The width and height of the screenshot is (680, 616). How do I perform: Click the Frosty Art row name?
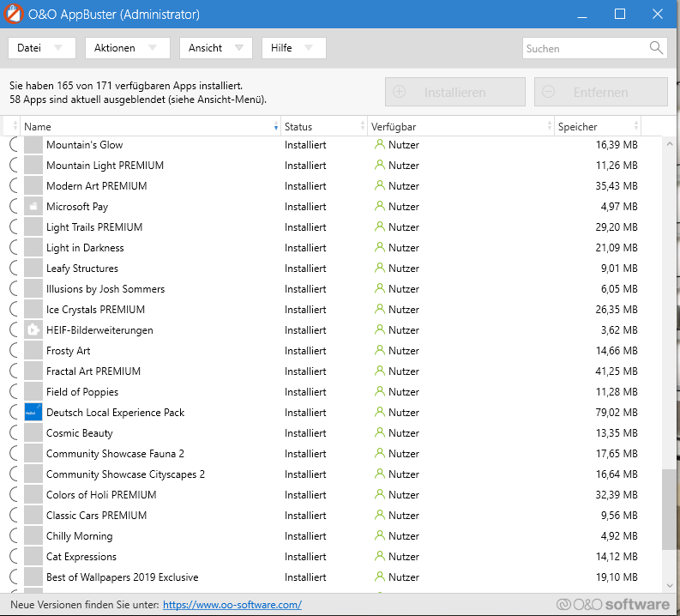coord(68,351)
